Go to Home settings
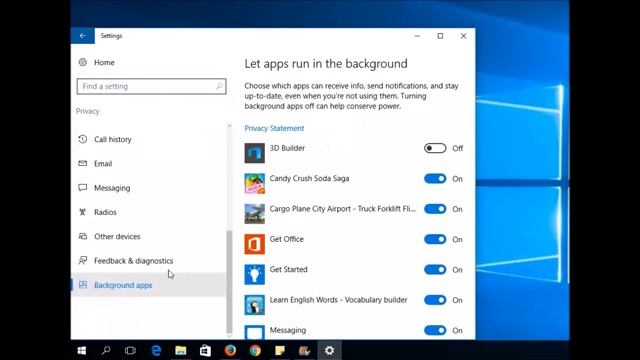This screenshot has width=640, height=360. [104, 62]
